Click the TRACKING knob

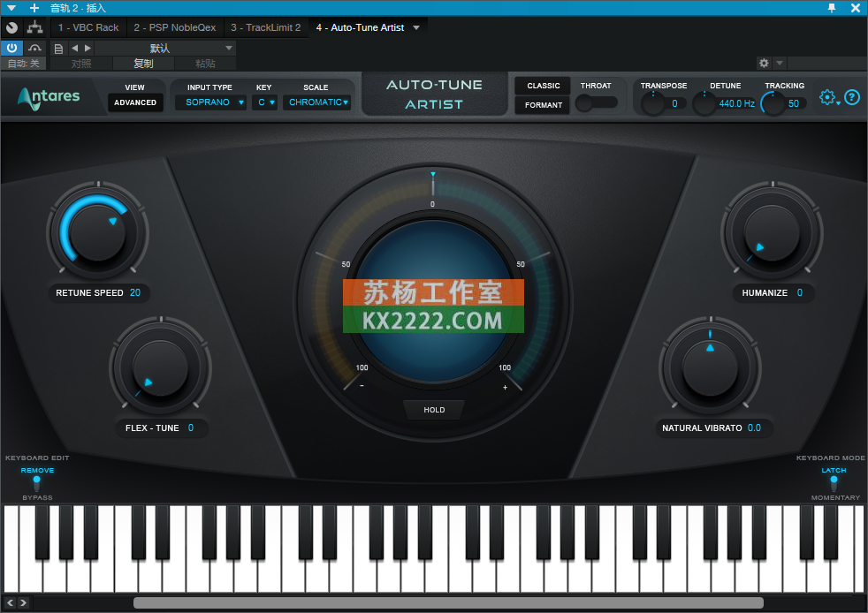(x=773, y=103)
